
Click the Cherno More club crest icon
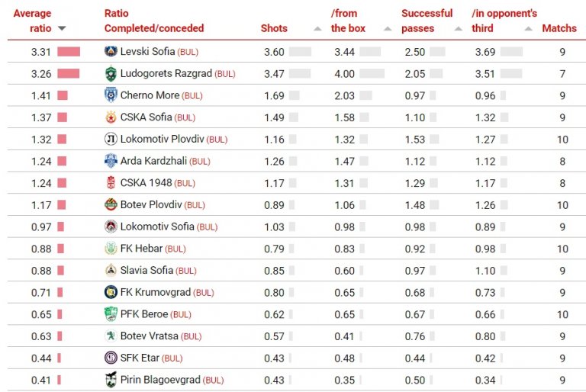click(x=111, y=95)
